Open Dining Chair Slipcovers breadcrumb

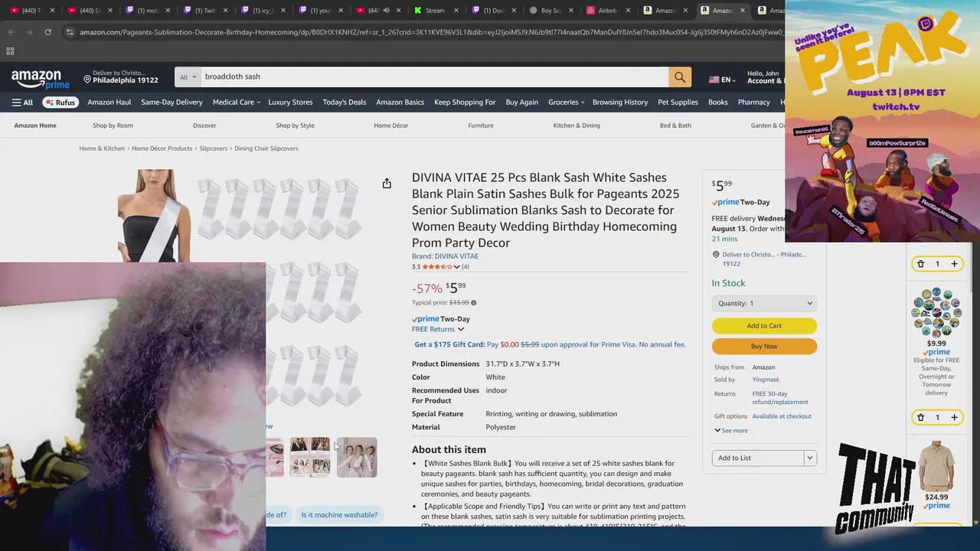[x=266, y=148]
